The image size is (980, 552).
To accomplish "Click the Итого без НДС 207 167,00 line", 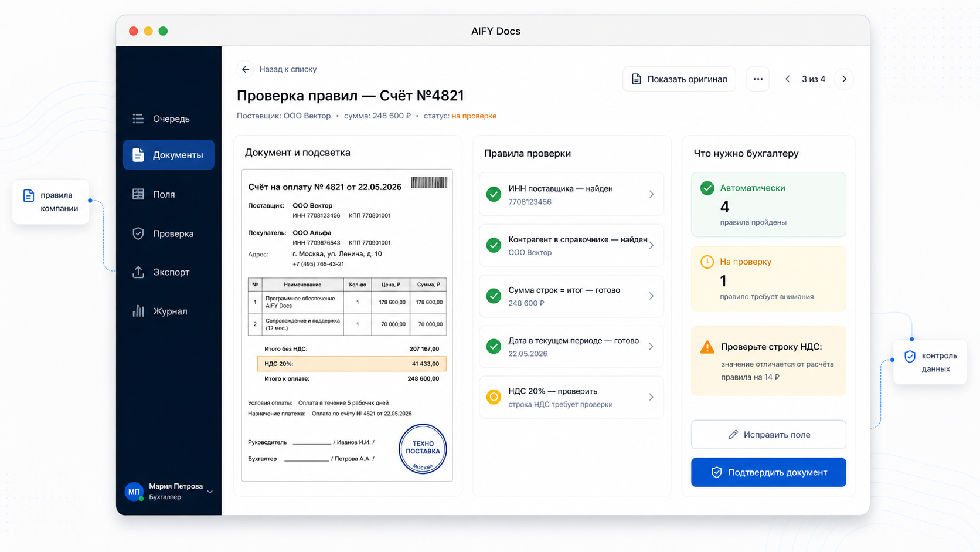I will pos(352,348).
